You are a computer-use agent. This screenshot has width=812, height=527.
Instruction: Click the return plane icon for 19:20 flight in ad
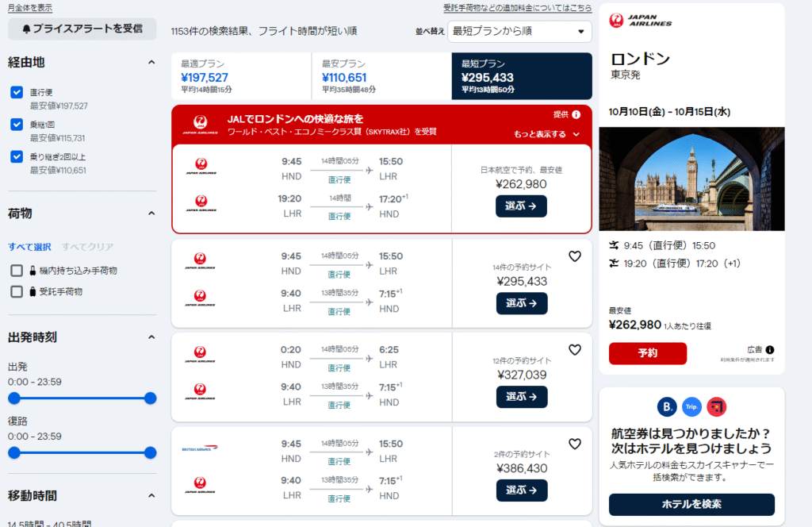tap(614, 263)
